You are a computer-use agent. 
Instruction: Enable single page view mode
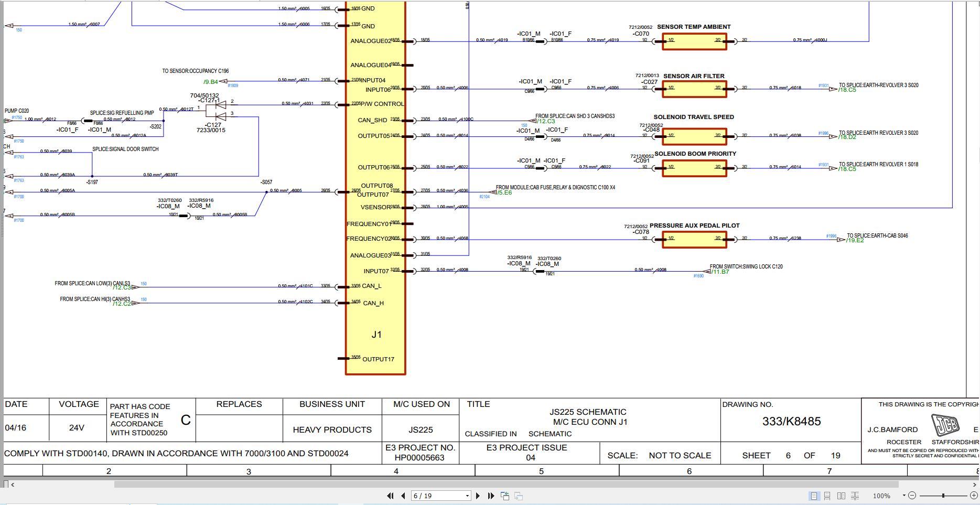813,496
